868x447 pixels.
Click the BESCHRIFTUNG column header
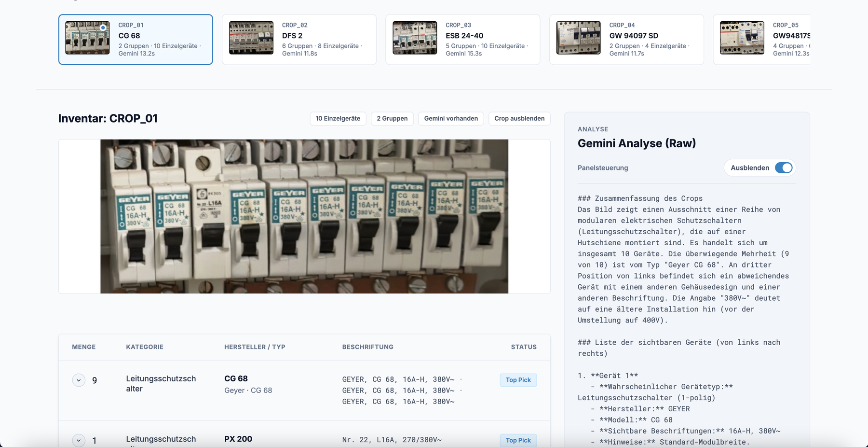[x=368, y=347]
